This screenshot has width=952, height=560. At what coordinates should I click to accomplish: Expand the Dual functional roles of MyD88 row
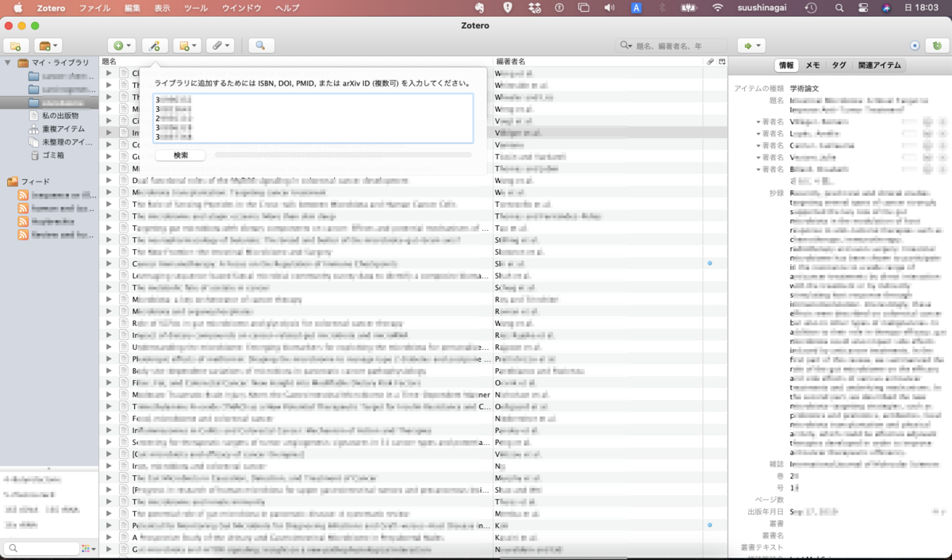tap(109, 180)
